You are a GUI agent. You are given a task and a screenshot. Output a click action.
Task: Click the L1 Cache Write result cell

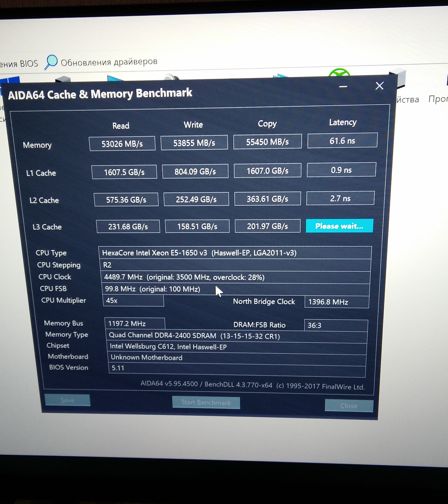coord(195,171)
